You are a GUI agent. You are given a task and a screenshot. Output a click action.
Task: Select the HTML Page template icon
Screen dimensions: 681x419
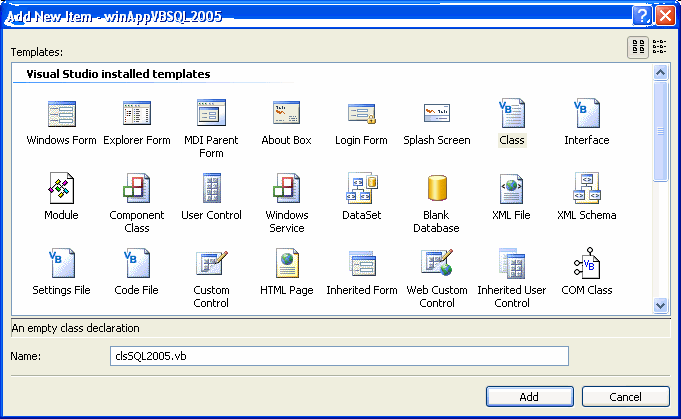click(287, 263)
